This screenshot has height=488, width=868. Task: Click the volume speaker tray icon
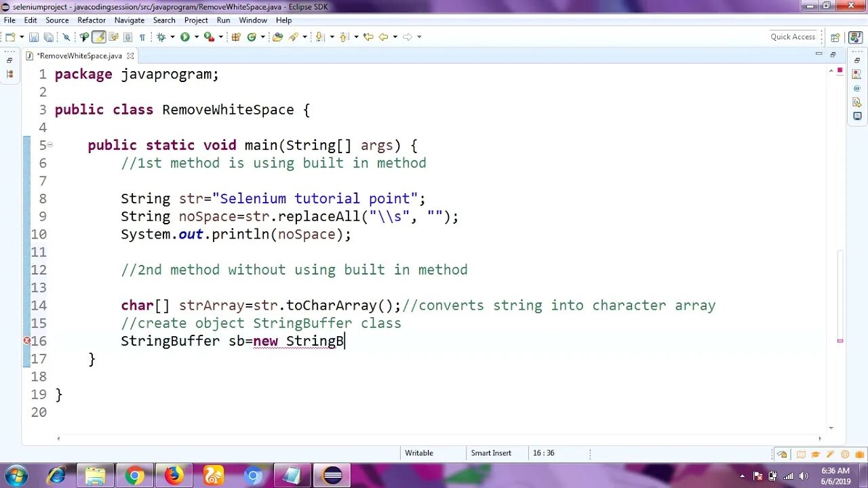tap(803, 476)
